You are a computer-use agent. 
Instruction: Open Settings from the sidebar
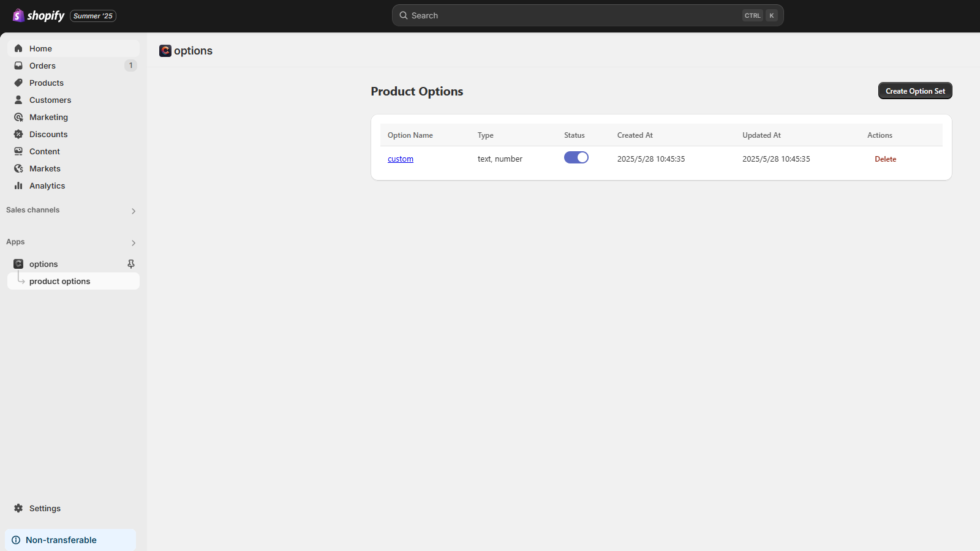73,508
